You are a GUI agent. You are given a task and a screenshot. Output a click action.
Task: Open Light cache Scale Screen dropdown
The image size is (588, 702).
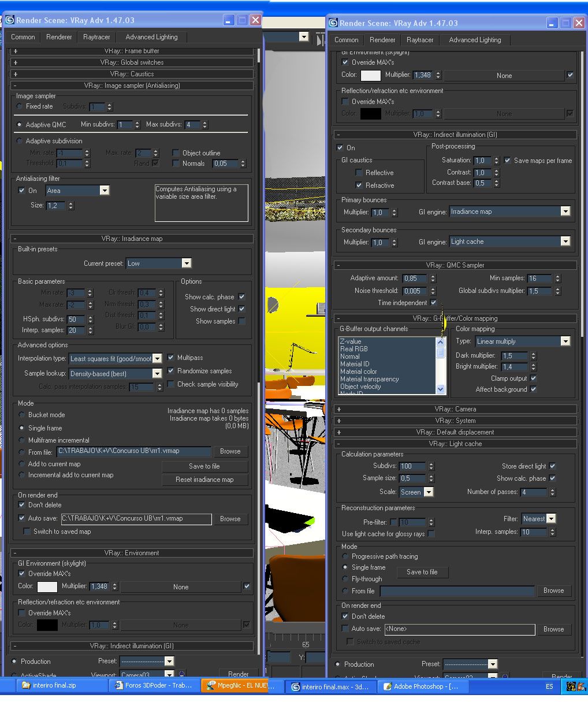[428, 492]
